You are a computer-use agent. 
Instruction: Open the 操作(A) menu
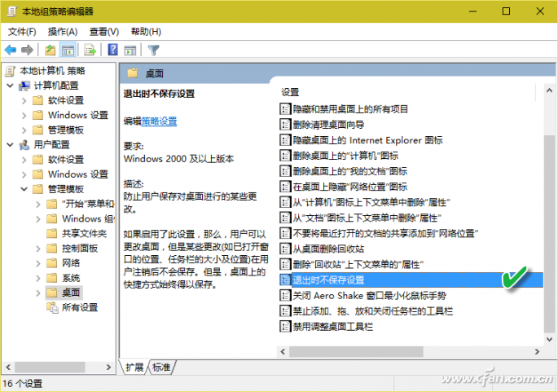(63, 32)
